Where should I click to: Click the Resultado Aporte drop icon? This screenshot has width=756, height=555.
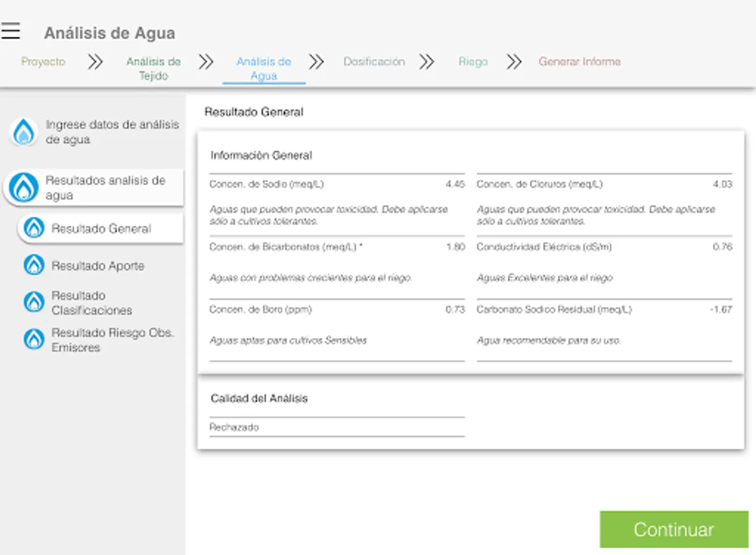(x=34, y=265)
